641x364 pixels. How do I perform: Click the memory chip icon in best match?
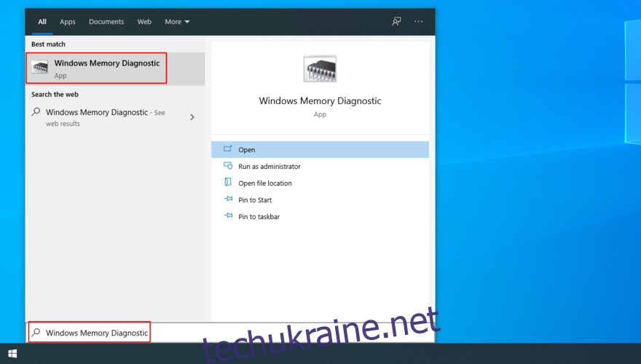coord(40,68)
